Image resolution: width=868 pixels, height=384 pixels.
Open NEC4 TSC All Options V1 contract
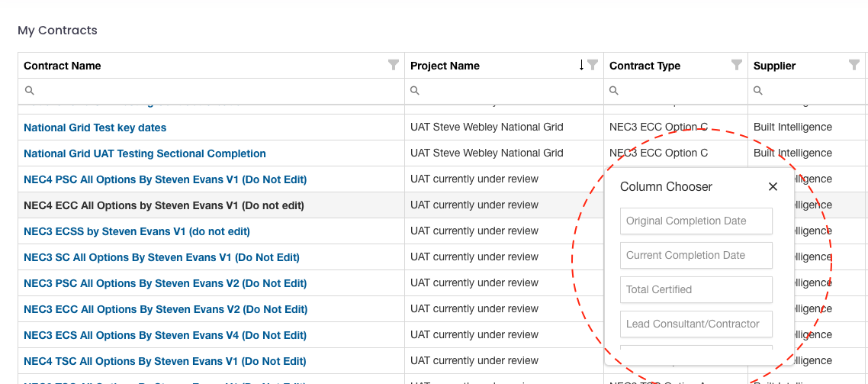coord(165,361)
